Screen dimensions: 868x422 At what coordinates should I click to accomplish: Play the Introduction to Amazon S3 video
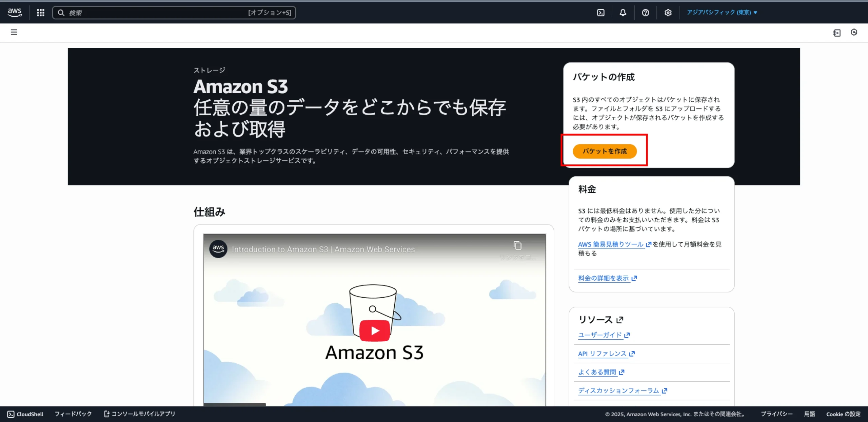(x=375, y=330)
